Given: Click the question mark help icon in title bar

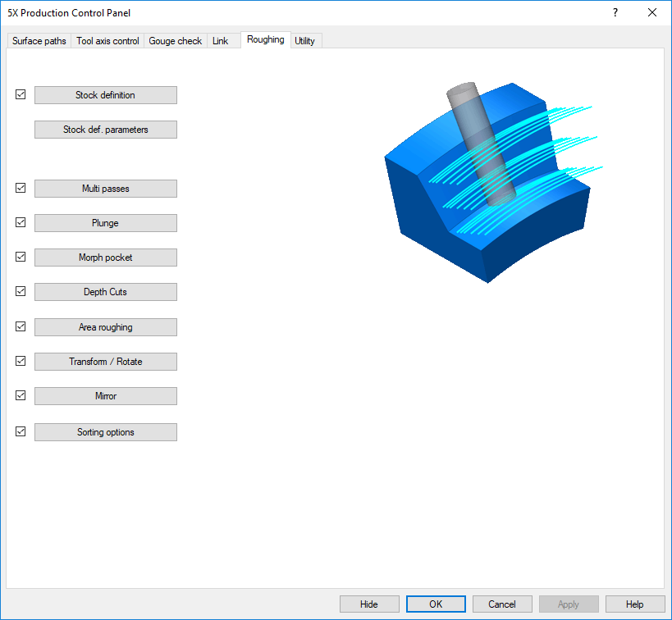Looking at the screenshot, I should pos(615,12).
